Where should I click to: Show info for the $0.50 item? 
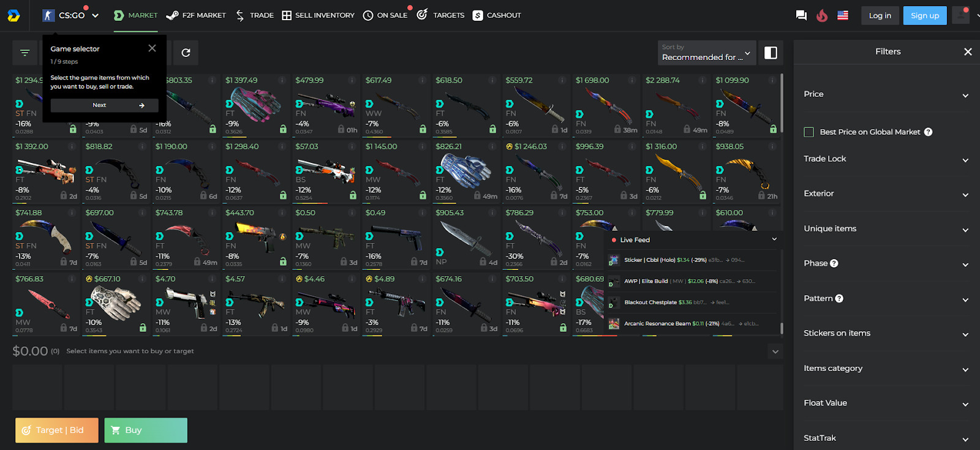coord(352,212)
